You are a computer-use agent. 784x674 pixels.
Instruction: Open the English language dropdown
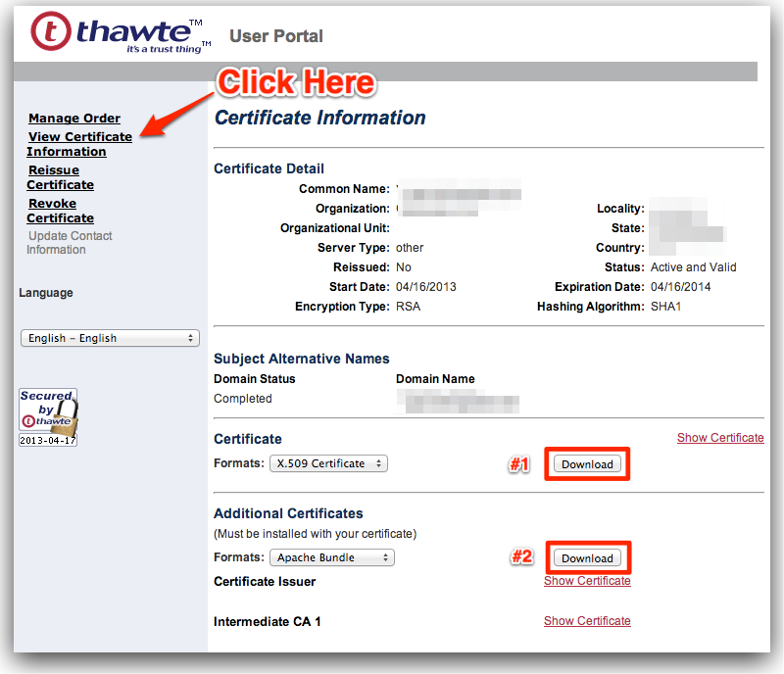pos(110,338)
